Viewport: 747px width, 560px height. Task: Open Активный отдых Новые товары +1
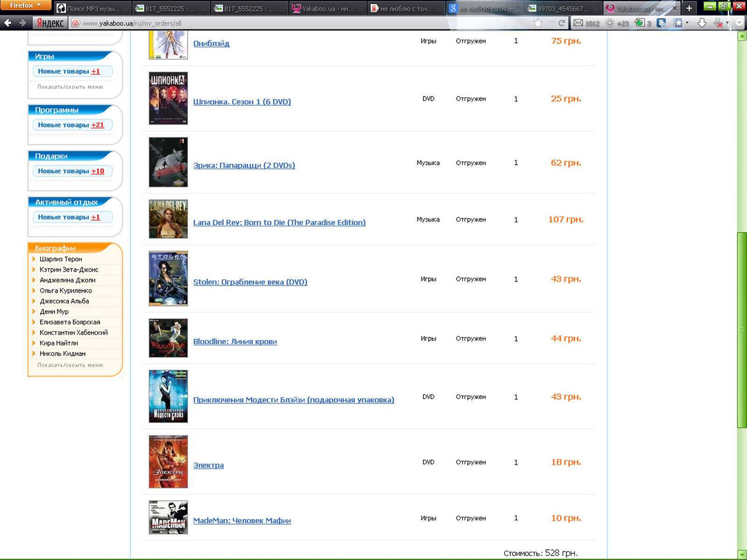tap(73, 217)
